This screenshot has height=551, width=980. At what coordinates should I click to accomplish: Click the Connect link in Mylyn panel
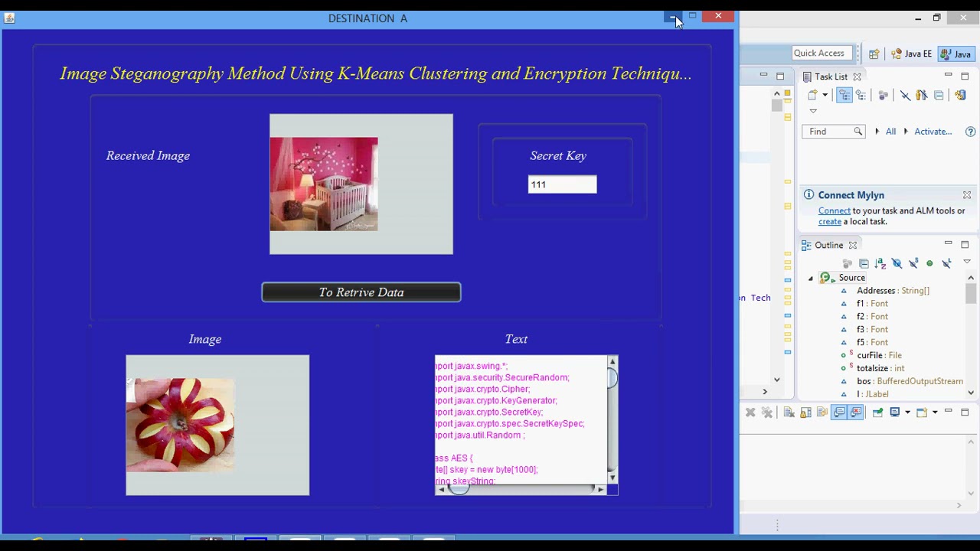tap(834, 210)
